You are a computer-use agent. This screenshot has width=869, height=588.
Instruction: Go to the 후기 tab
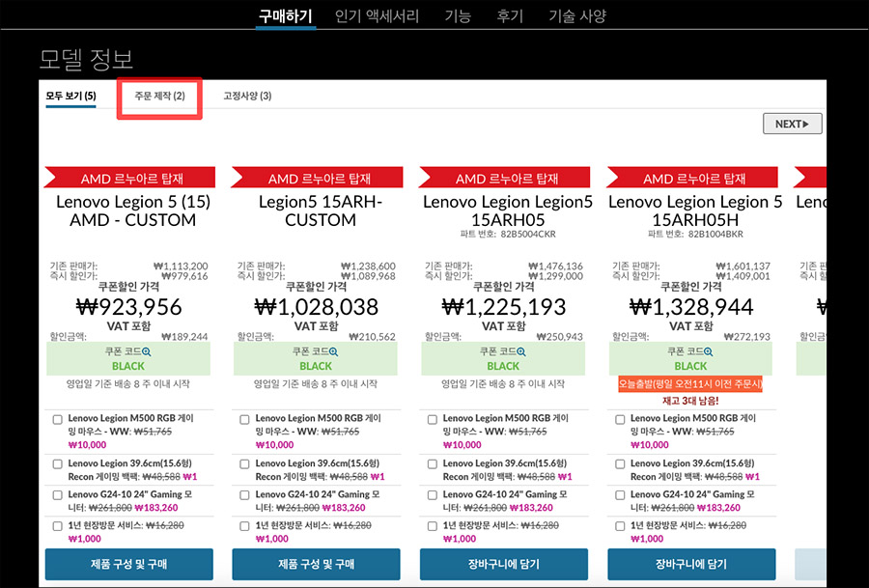point(510,15)
